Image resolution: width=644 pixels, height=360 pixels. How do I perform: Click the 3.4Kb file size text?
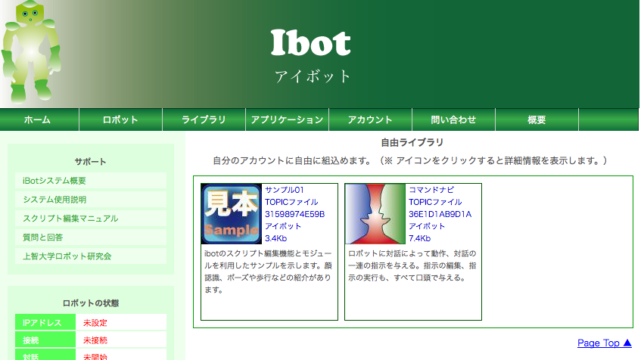click(275, 238)
